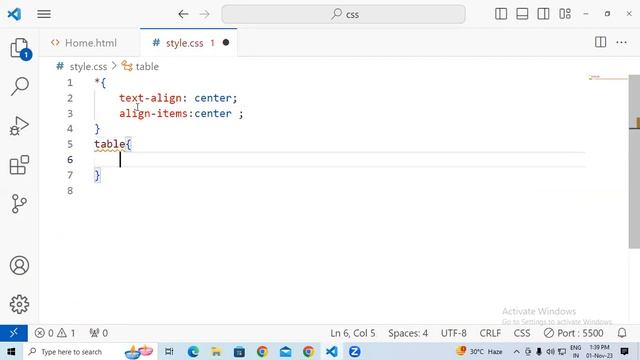Image resolution: width=640 pixels, height=360 pixels.
Task: Click on 'align-items' property in line 3
Action: pos(153,113)
